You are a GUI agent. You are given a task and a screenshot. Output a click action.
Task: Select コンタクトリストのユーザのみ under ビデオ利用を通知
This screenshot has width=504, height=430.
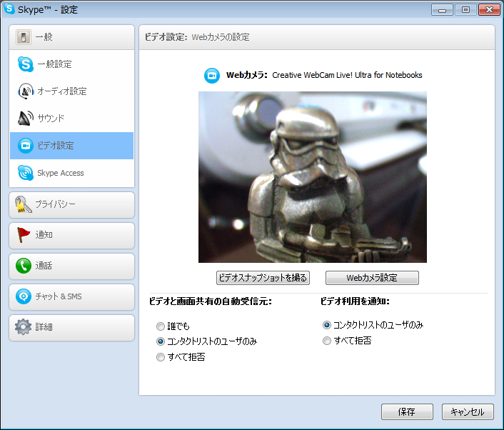pyautogui.click(x=326, y=325)
